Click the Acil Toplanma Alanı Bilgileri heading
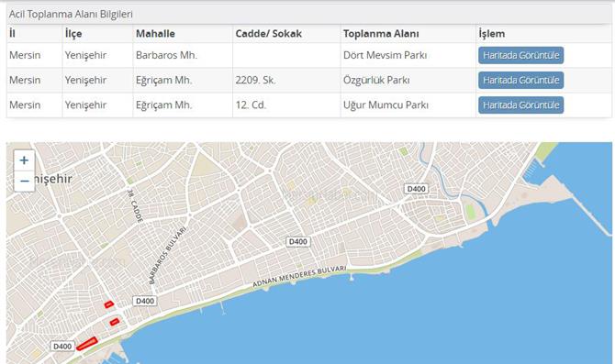 (71, 14)
